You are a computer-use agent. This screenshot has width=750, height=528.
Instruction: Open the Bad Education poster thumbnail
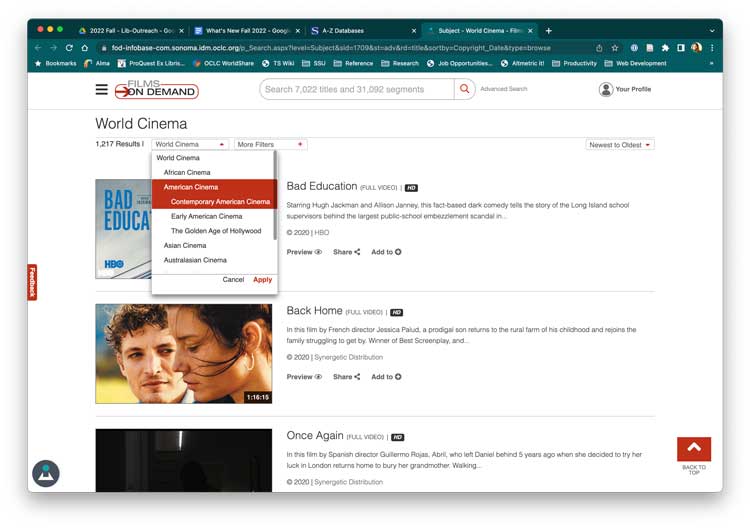(123, 229)
